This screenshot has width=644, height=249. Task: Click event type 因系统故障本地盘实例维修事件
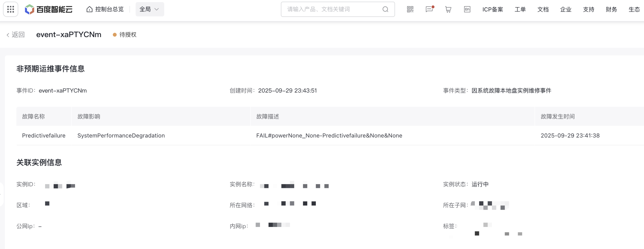click(x=511, y=91)
